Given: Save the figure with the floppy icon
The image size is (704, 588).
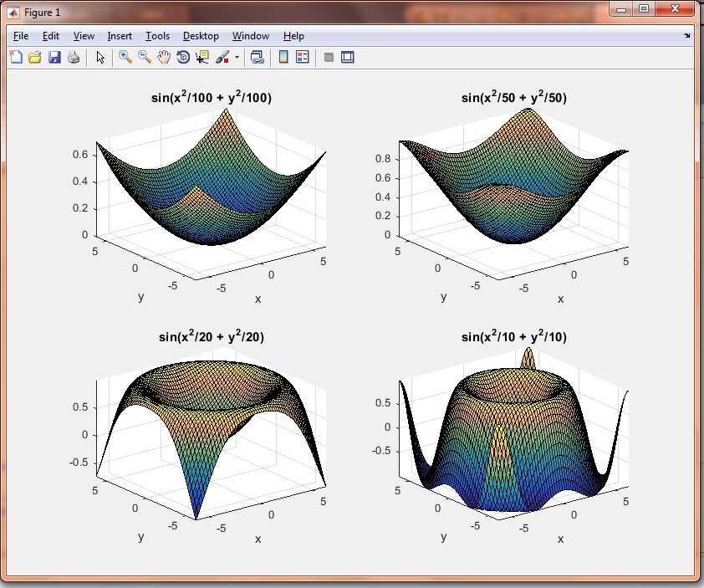Looking at the screenshot, I should 54,57.
